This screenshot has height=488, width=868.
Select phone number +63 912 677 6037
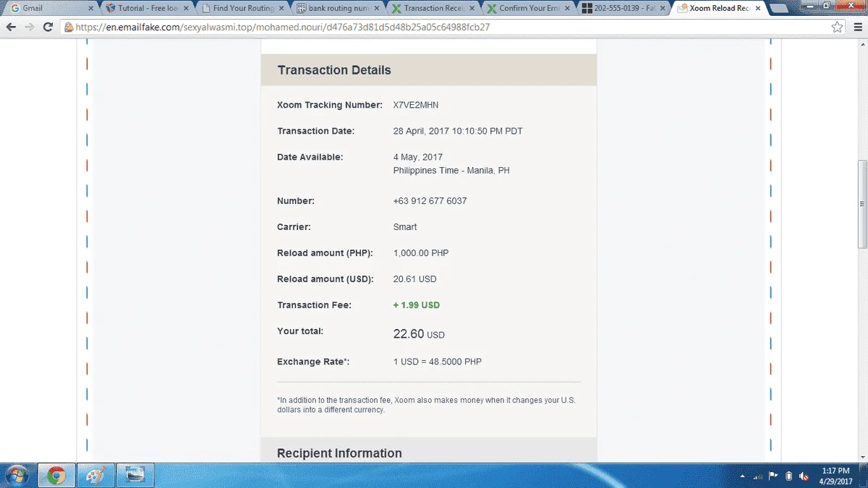[430, 200]
